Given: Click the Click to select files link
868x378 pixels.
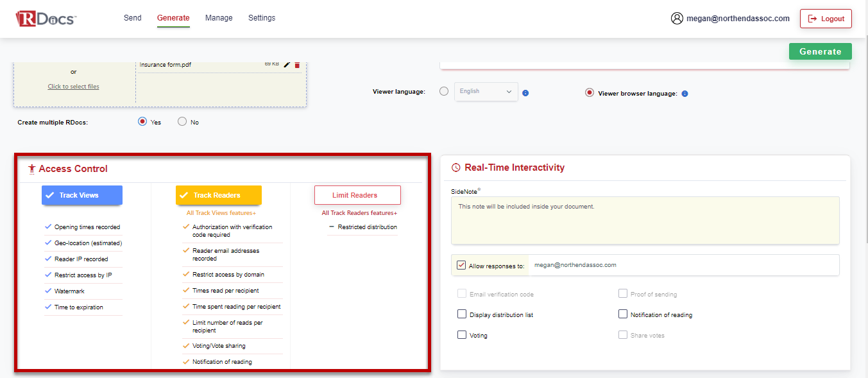Looking at the screenshot, I should tap(73, 86).
